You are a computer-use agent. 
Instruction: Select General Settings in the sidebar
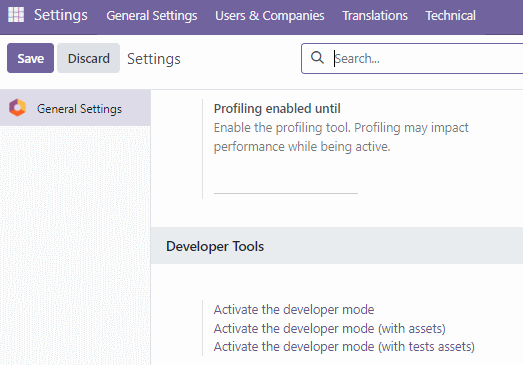tap(75, 108)
